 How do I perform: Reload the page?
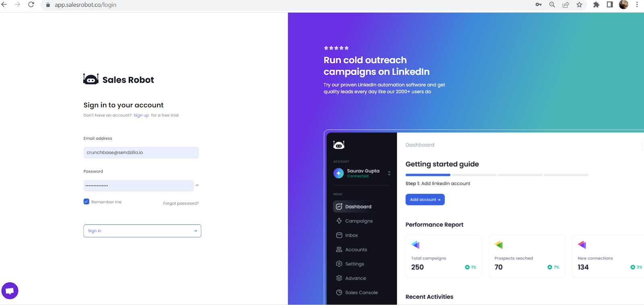point(31,4)
